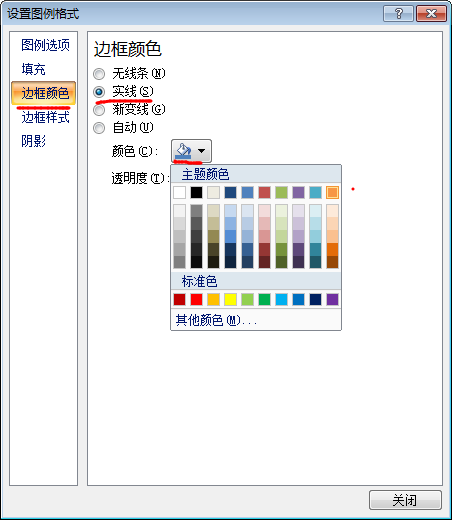Select standard yellow swatch
Image resolution: width=452 pixels, height=520 pixels.
(x=230, y=299)
